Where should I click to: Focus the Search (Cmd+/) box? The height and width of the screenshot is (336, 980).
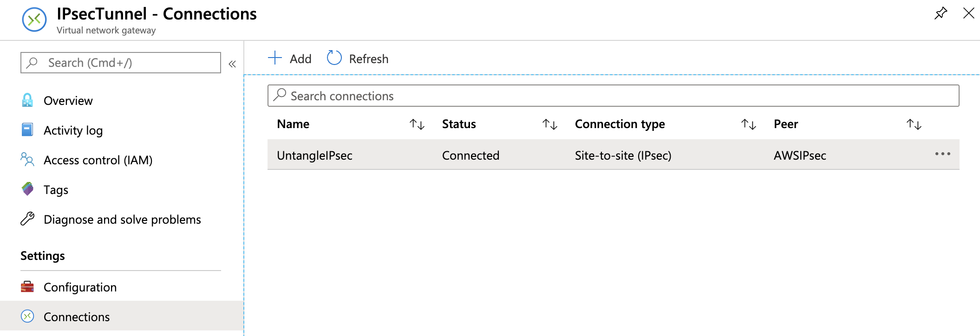(x=121, y=63)
